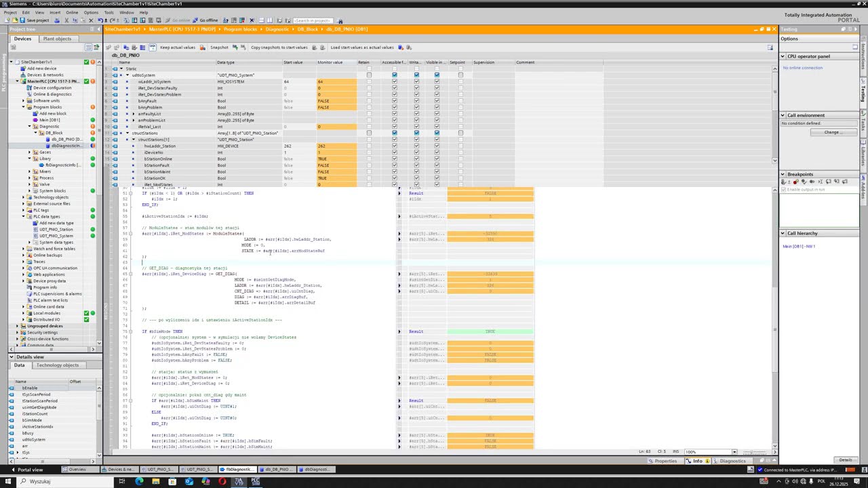Expand the Gases folder in project tree
Screen dimensions: 868x488
pyautogui.click(x=30, y=152)
